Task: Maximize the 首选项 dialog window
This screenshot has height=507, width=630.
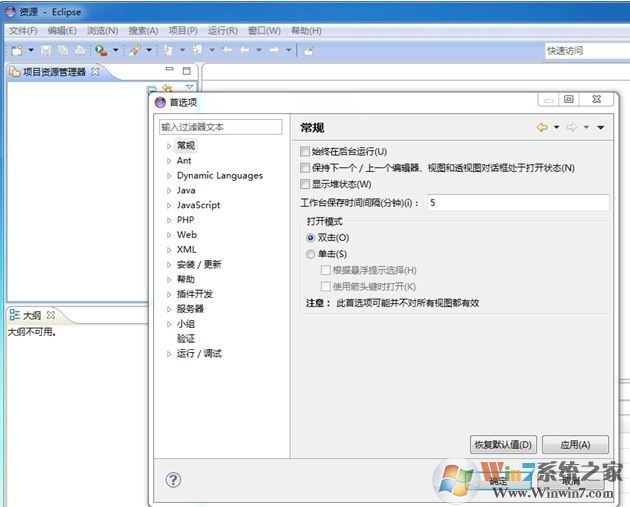Action: [569, 99]
